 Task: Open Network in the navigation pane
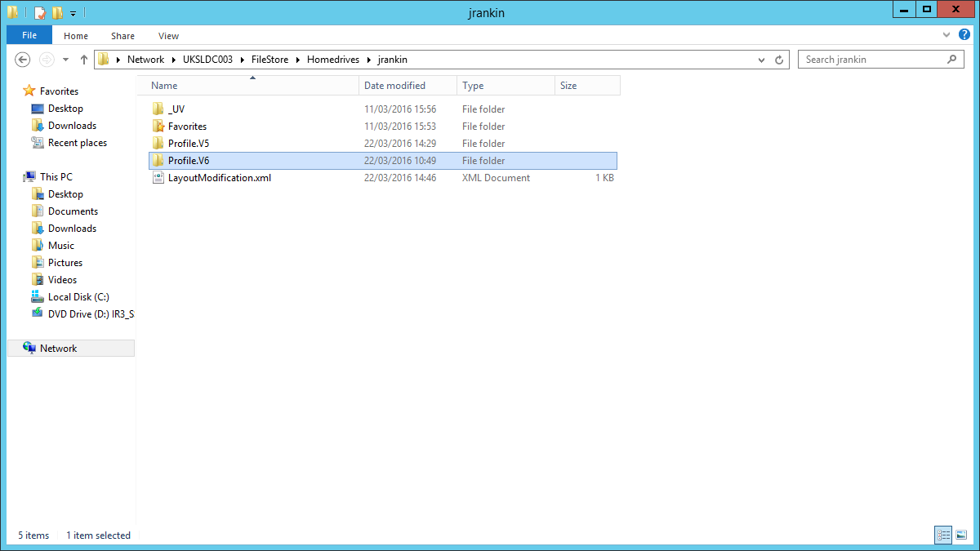[57, 348]
